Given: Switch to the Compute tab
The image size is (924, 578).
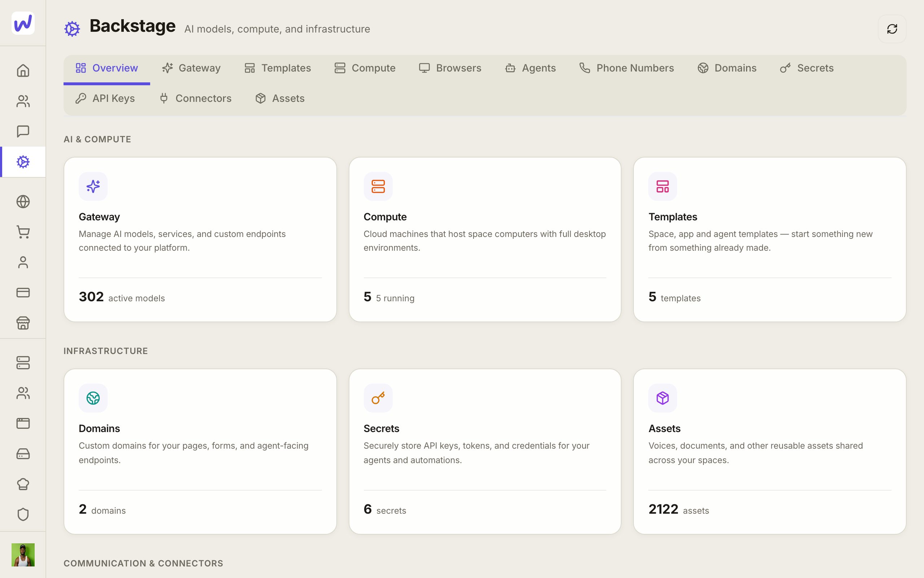Looking at the screenshot, I should tap(365, 68).
